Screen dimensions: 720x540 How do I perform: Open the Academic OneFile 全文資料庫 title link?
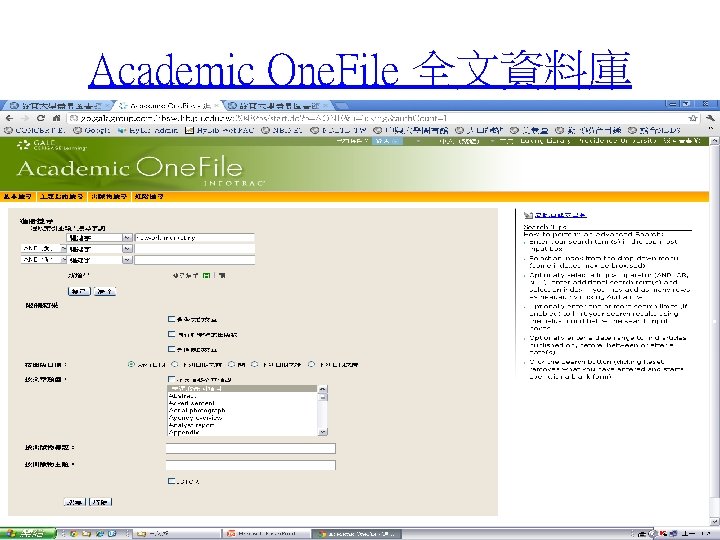(x=360, y=70)
